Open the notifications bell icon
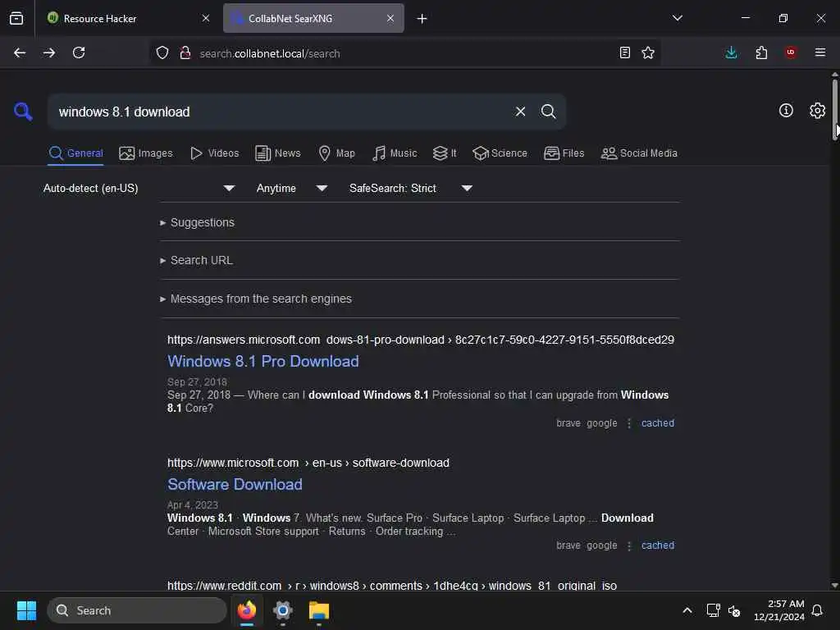This screenshot has width=840, height=630. tap(817, 610)
